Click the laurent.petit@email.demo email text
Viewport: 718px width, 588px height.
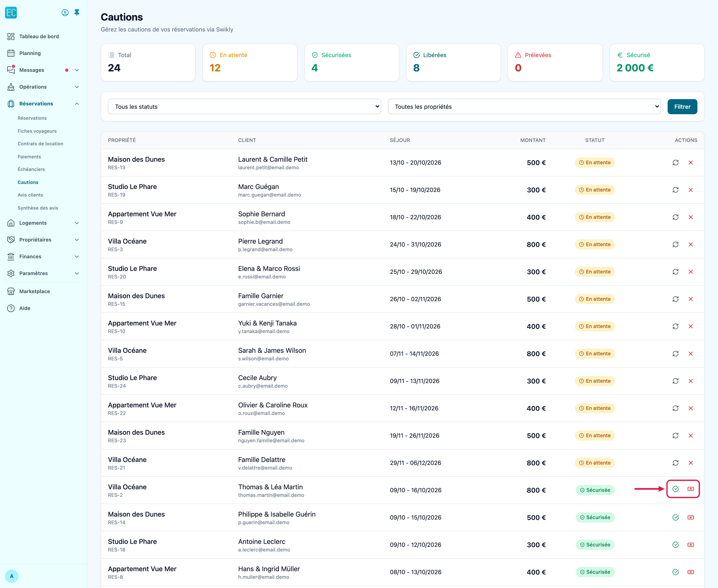click(269, 168)
